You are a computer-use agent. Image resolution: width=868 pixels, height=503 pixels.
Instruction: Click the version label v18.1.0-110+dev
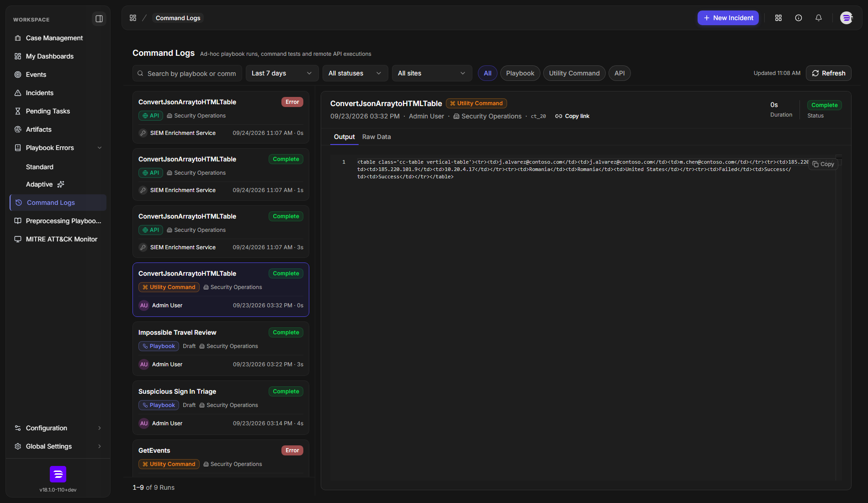tap(58, 490)
